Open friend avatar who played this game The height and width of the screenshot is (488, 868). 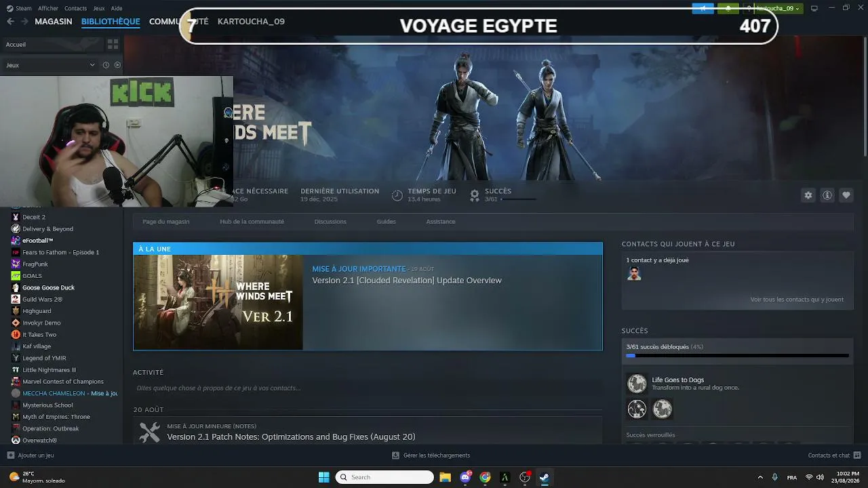634,273
